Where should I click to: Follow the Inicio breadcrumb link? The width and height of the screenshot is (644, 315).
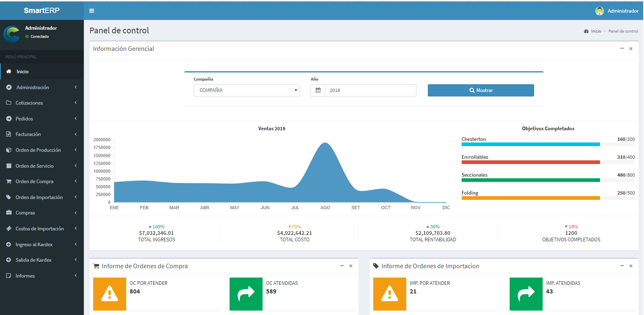[596, 31]
